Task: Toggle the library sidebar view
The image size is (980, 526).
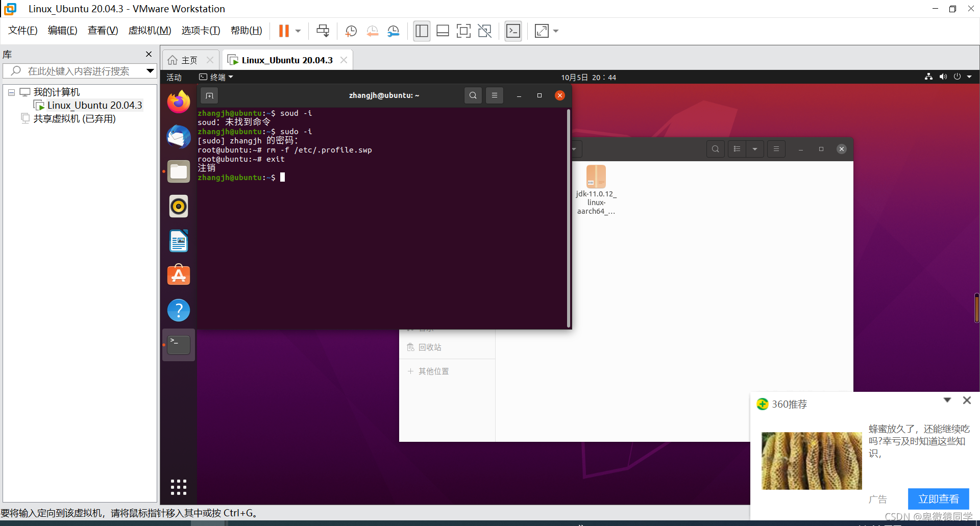Action: [x=422, y=31]
